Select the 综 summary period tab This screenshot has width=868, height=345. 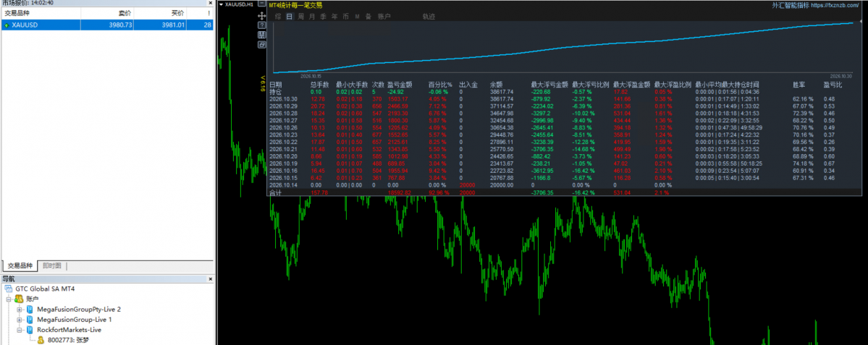[278, 17]
